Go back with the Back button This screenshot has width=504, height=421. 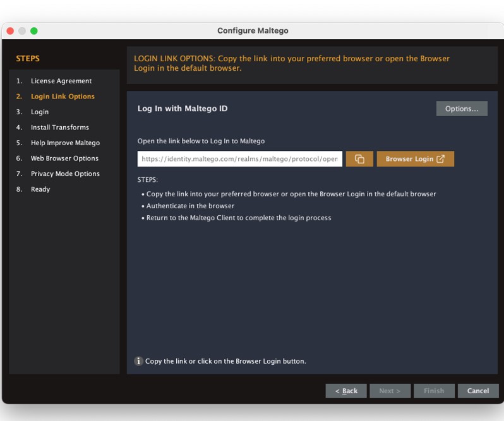[346, 391]
